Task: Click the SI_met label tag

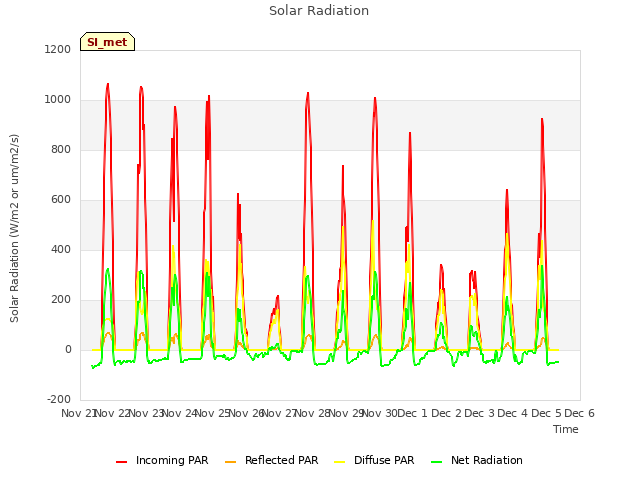Action: pyautogui.click(x=107, y=42)
